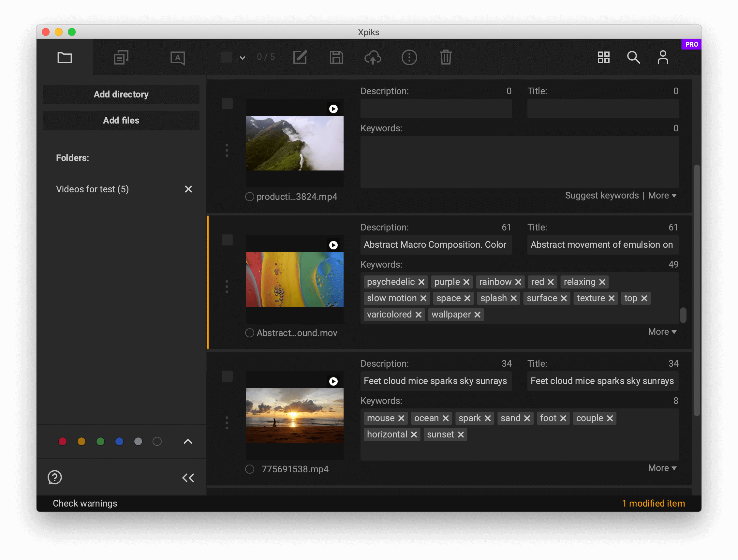This screenshot has width=738, height=560.
Task: Check the Abstract...ound.mov item checkbox
Action: click(227, 240)
